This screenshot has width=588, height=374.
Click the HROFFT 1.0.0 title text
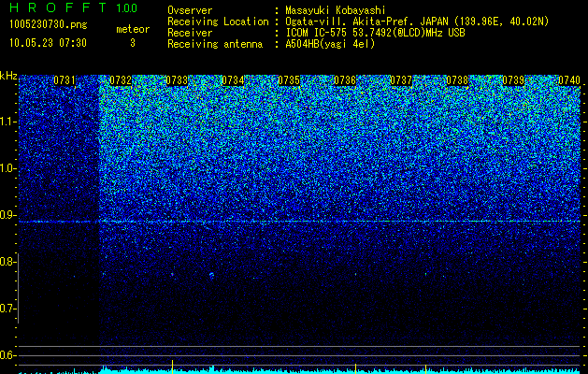(74, 7)
